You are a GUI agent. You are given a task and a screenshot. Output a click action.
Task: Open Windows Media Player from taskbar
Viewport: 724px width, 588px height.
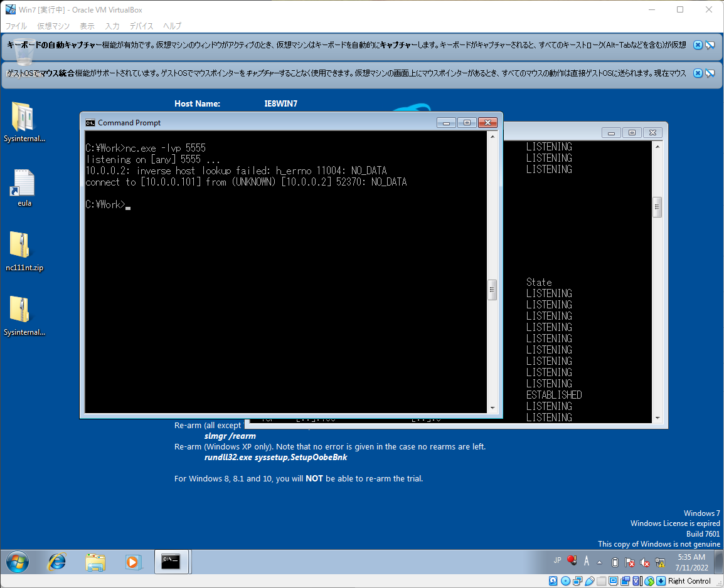point(133,562)
